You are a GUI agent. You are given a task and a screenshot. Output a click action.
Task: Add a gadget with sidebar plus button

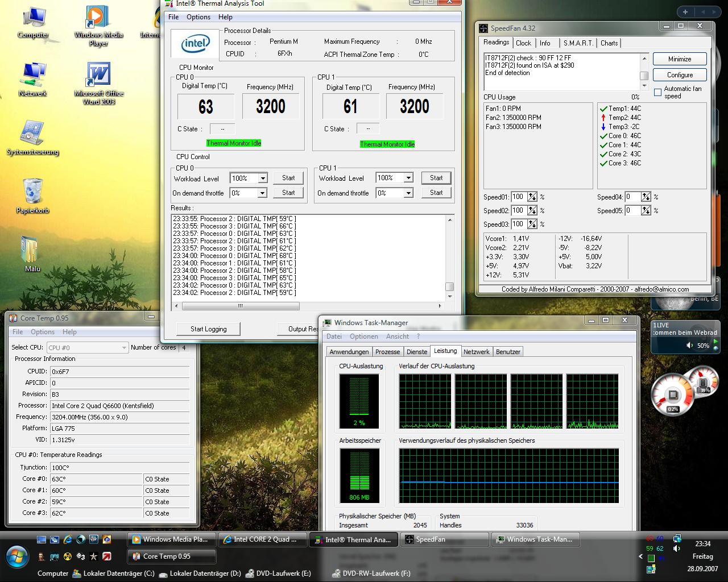(685, 11)
